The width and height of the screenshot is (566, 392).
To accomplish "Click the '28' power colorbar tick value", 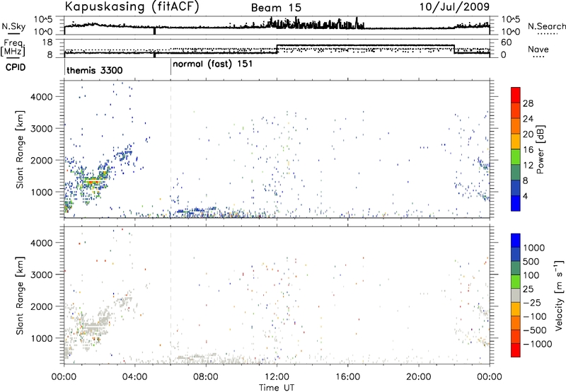I will coord(528,103).
